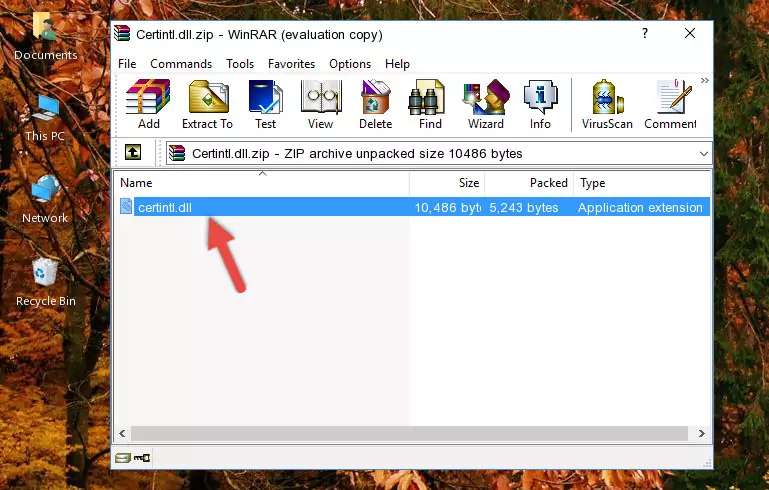
Task: Open the archive path dropdown
Action: tap(703, 154)
